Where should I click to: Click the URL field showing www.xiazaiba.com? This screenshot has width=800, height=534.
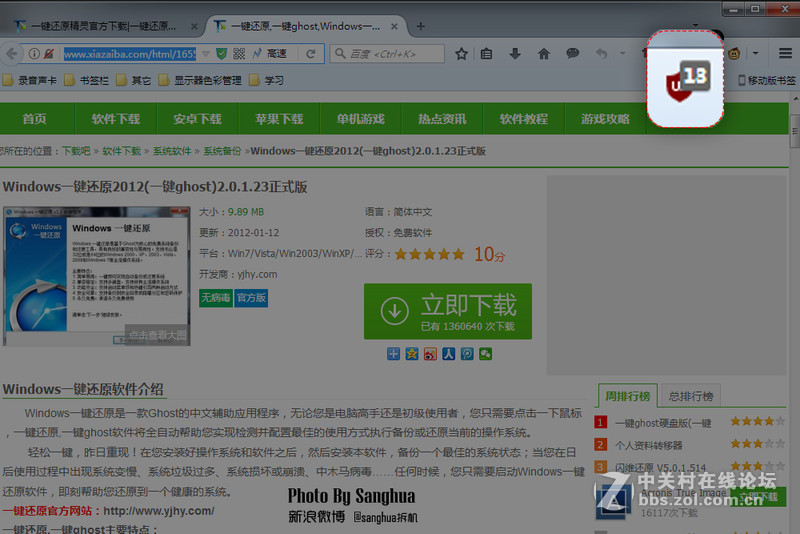pos(130,54)
